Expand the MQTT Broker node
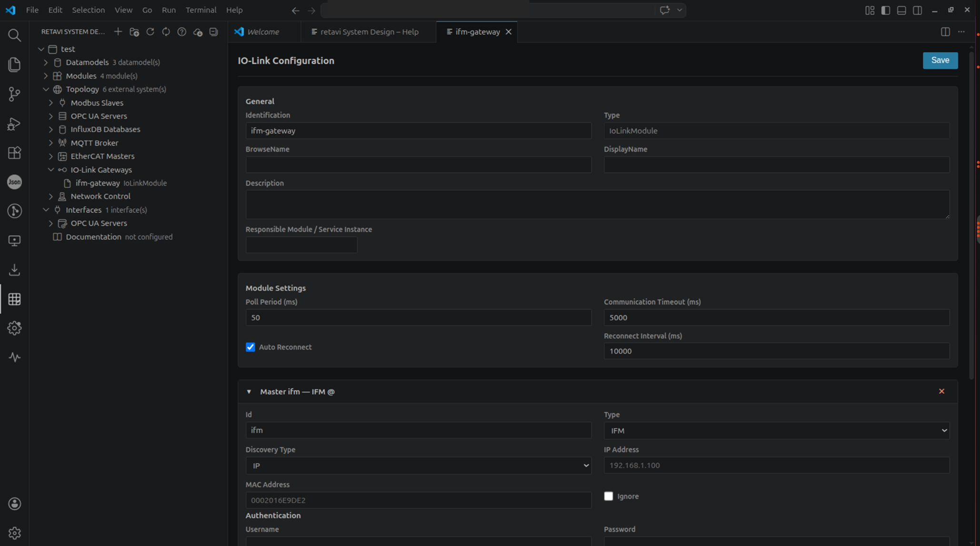 click(x=51, y=143)
